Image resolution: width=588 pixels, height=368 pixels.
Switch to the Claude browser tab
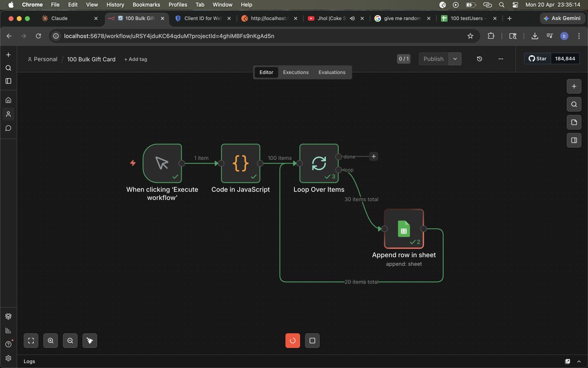tap(69, 18)
